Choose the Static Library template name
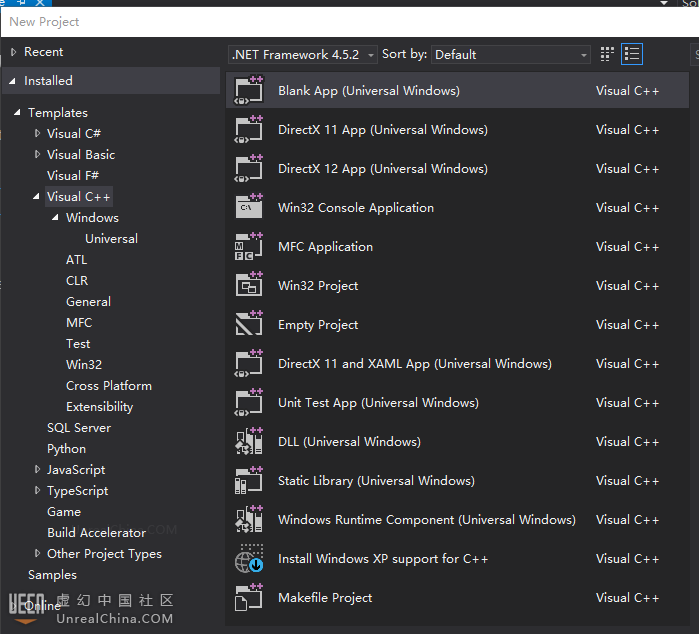699x634 pixels. (x=376, y=481)
